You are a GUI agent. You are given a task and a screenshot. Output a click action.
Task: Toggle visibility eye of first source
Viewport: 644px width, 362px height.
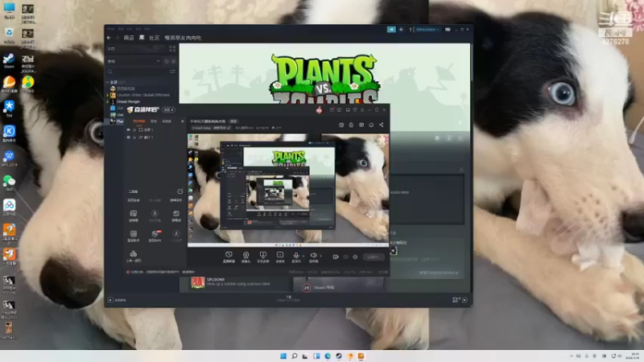[129, 130]
